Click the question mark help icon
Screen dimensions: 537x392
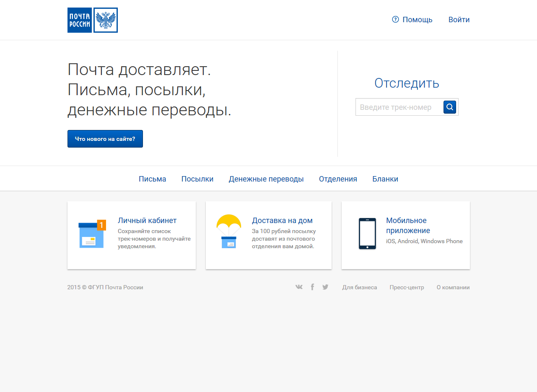394,19
